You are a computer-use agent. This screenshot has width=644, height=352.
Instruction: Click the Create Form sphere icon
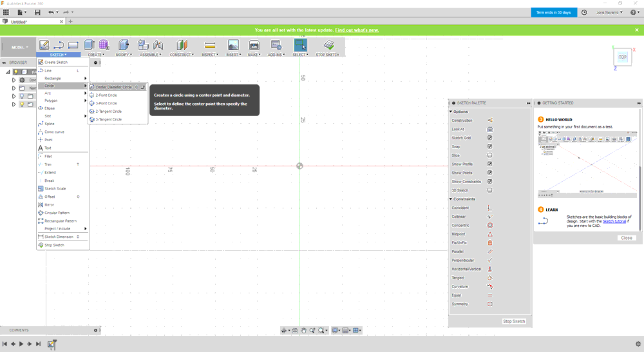pyautogui.click(x=104, y=45)
